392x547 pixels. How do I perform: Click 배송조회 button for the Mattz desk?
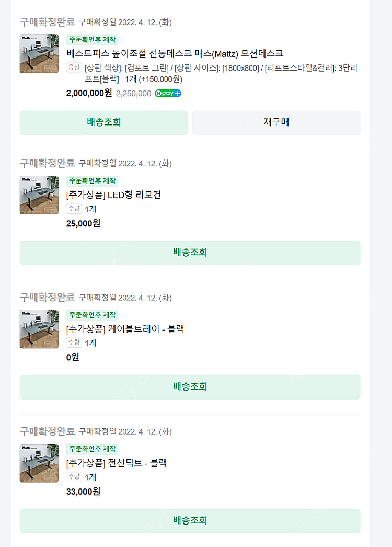[103, 122]
